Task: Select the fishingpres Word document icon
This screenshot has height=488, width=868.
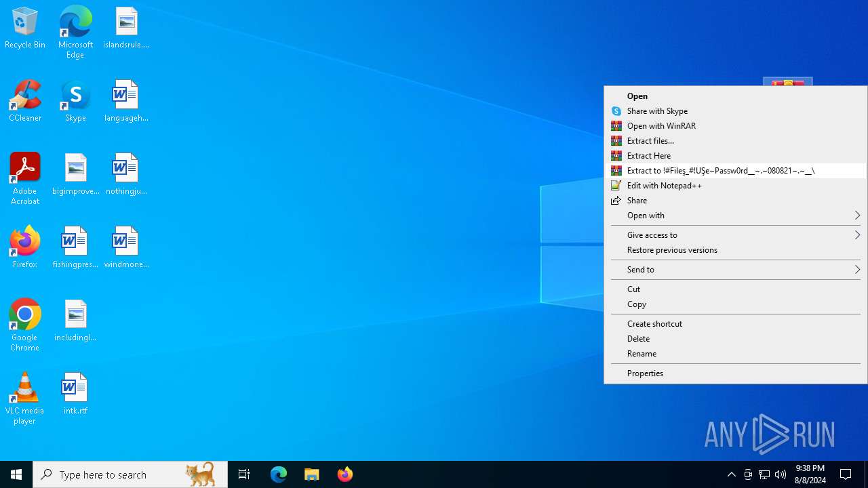Action: click(75, 247)
